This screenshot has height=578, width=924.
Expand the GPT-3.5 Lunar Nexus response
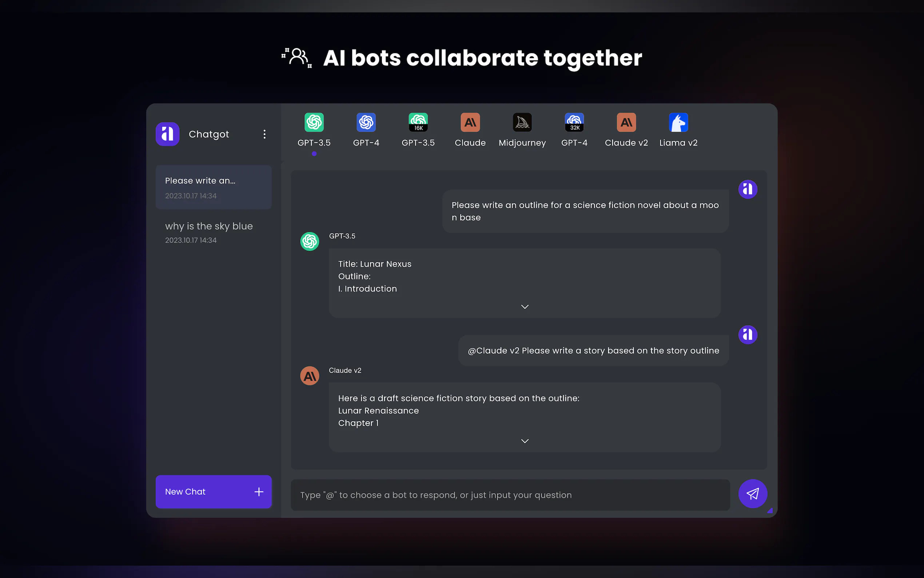[x=525, y=306]
